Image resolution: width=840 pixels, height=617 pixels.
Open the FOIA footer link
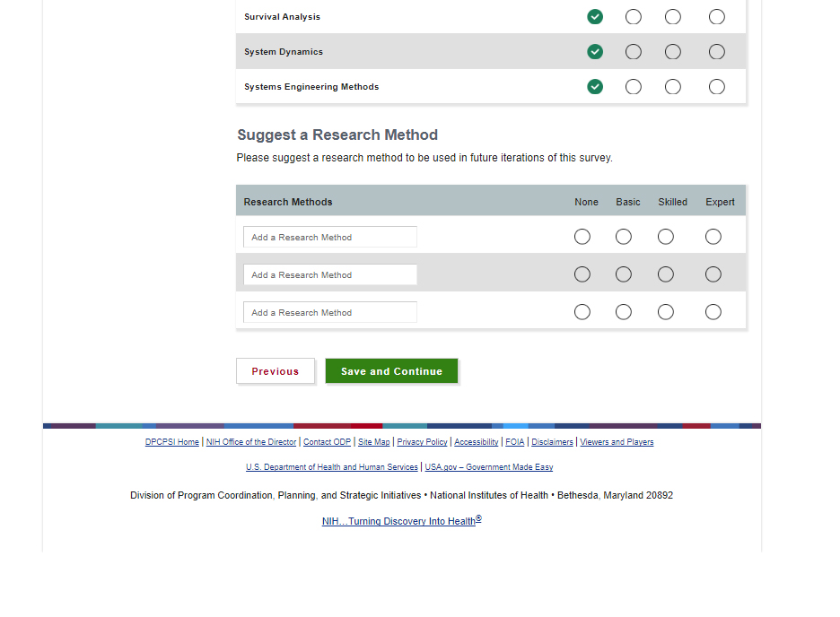[x=515, y=442]
